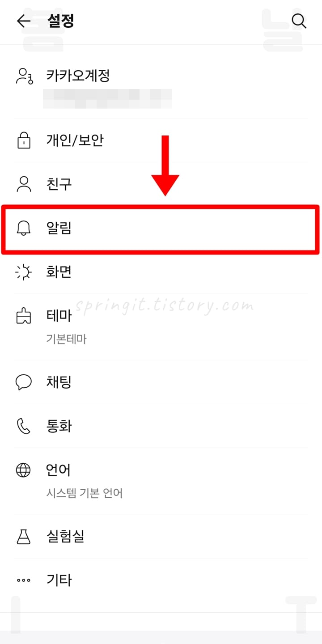Tap the padlock icon for 개인/보안
The width and height of the screenshot is (322, 644).
tap(23, 141)
